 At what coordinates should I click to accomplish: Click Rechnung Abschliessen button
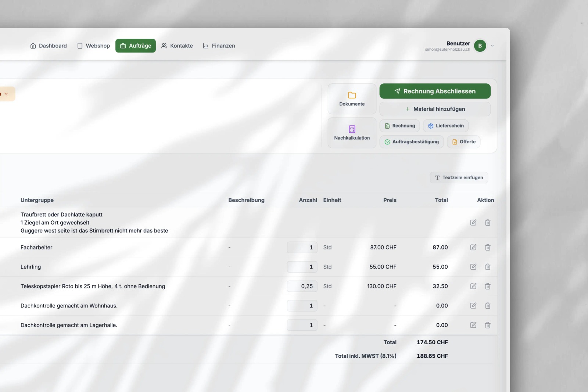(x=435, y=91)
